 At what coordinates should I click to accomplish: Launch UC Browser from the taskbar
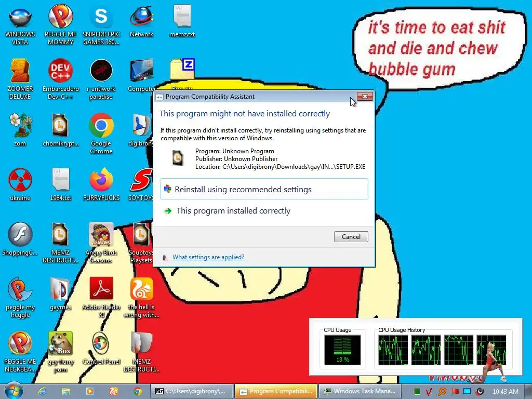pos(113,391)
